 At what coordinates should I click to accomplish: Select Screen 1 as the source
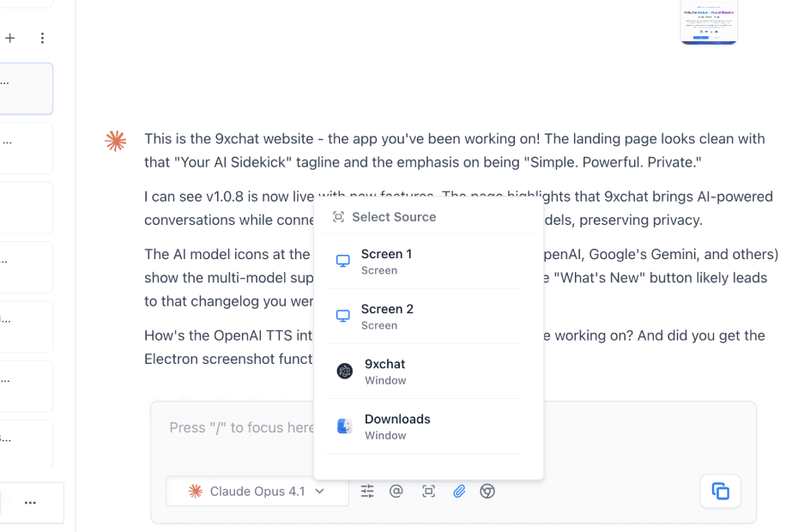[423, 262]
